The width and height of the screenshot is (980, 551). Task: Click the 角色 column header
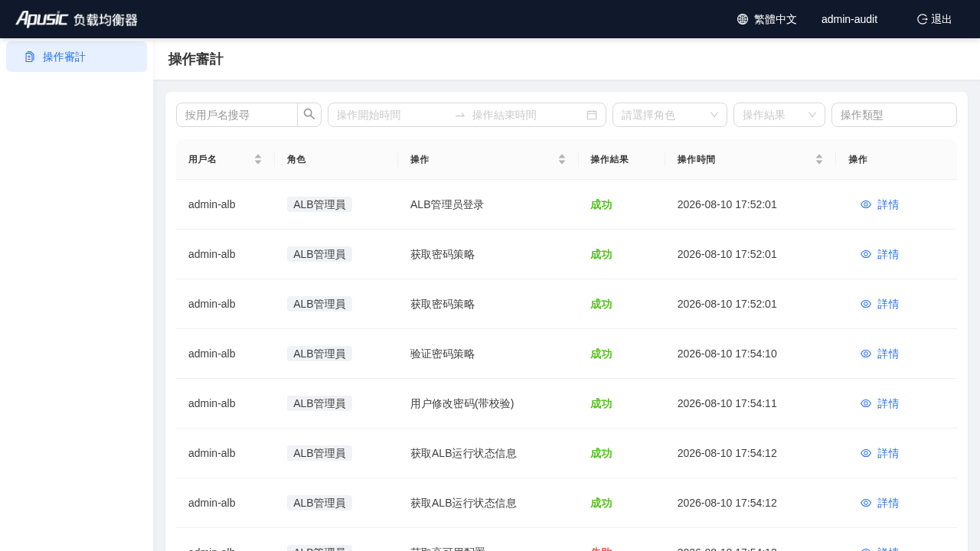coord(296,159)
